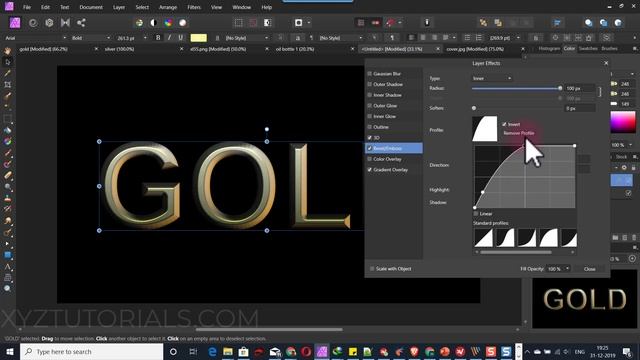Click the Select All marquee icon
The height and width of the screenshot is (360, 640).
238,23
